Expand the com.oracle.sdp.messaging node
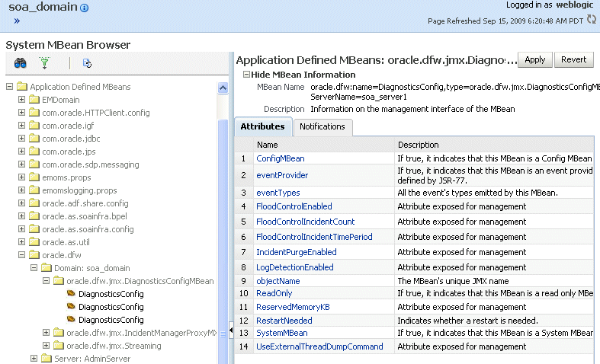The image size is (600, 364). click(22, 164)
